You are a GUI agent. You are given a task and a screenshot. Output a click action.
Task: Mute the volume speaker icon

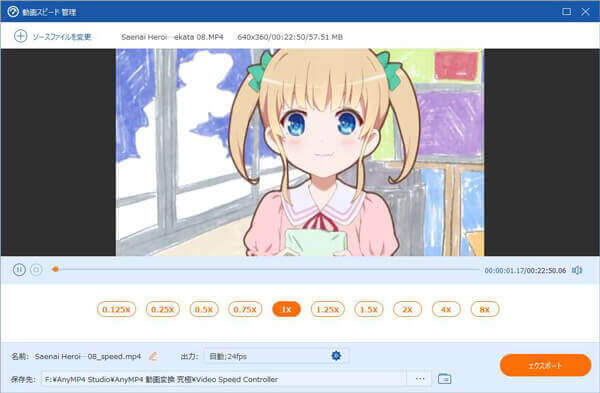pyautogui.click(x=577, y=270)
